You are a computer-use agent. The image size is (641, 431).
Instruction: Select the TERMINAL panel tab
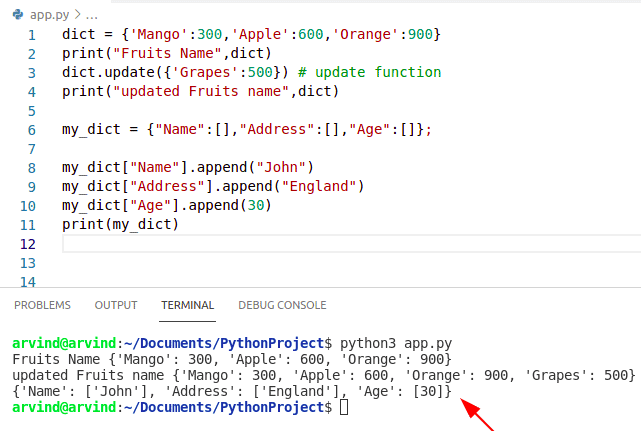click(187, 305)
